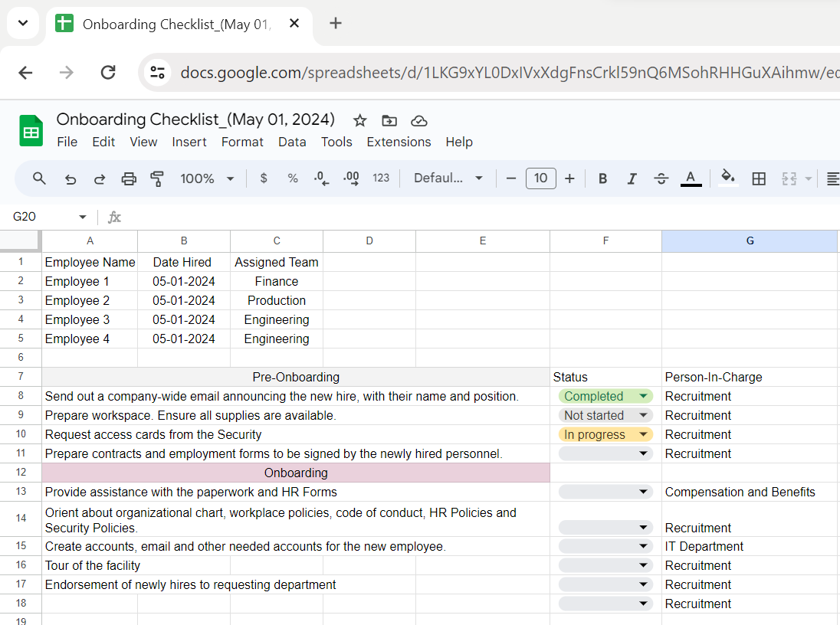This screenshot has height=625, width=840.
Task: Open the Not started status dropdown
Action: coord(605,416)
